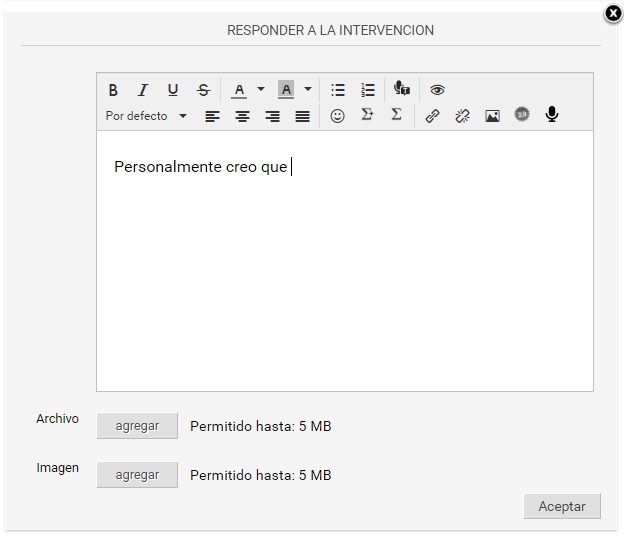Image resolution: width=625 pixels, height=537 pixels.
Task: Toggle strikethrough formatting
Action: 203,90
